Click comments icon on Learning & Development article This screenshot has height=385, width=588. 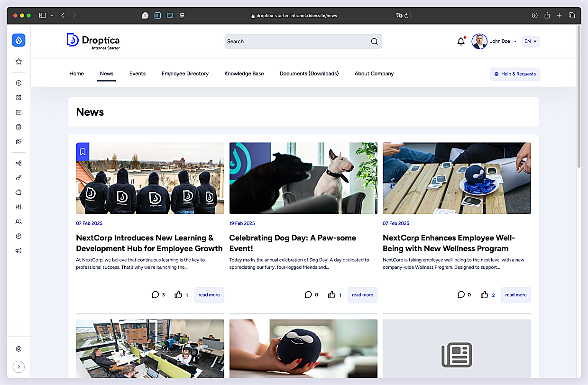point(155,294)
